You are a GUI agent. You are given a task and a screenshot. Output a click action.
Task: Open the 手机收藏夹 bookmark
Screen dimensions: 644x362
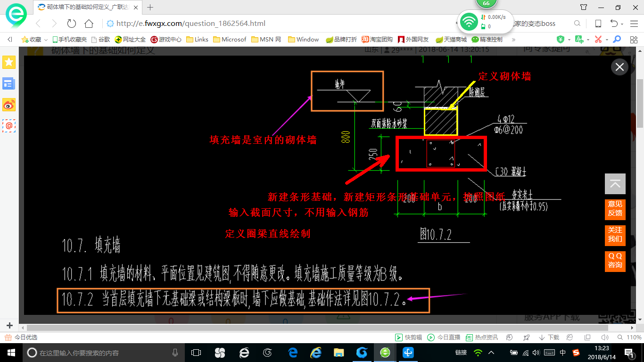[69, 40]
